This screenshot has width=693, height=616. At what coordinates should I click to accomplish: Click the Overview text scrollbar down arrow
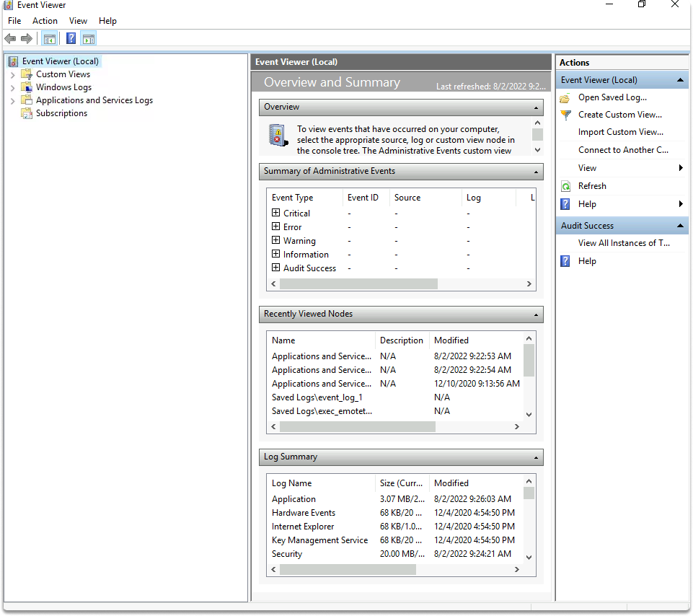point(537,150)
